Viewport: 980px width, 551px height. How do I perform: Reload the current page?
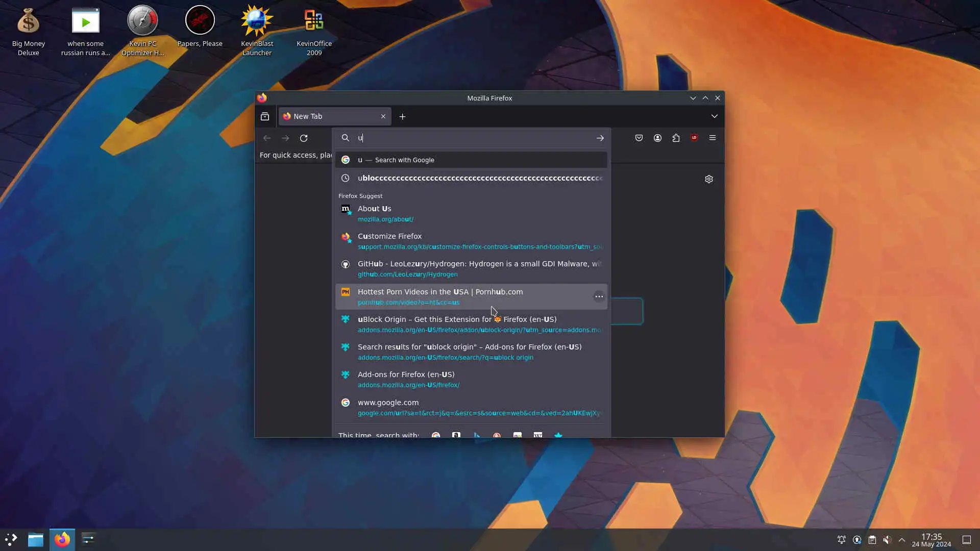[304, 138]
